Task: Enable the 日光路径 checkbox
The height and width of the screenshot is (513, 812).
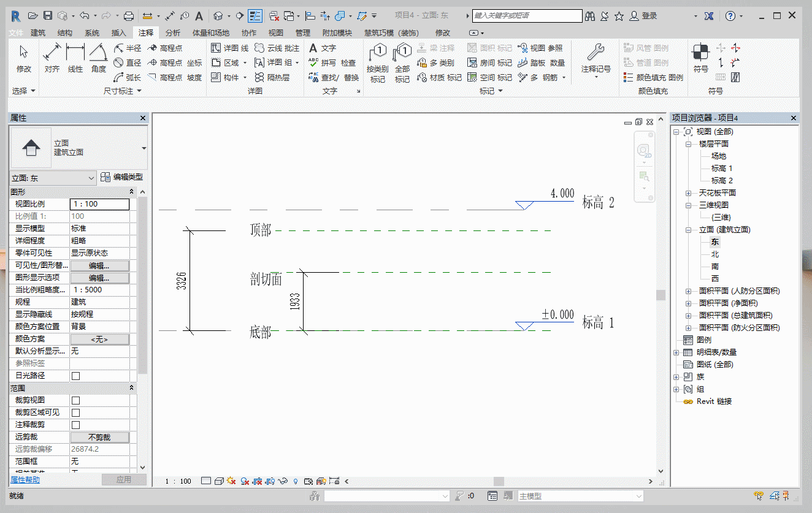Action: point(76,376)
